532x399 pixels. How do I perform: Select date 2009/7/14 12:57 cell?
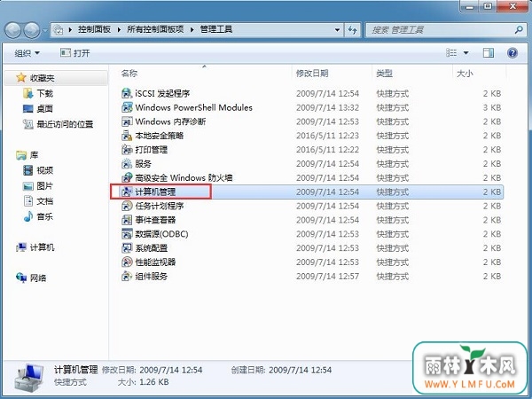[327, 276]
